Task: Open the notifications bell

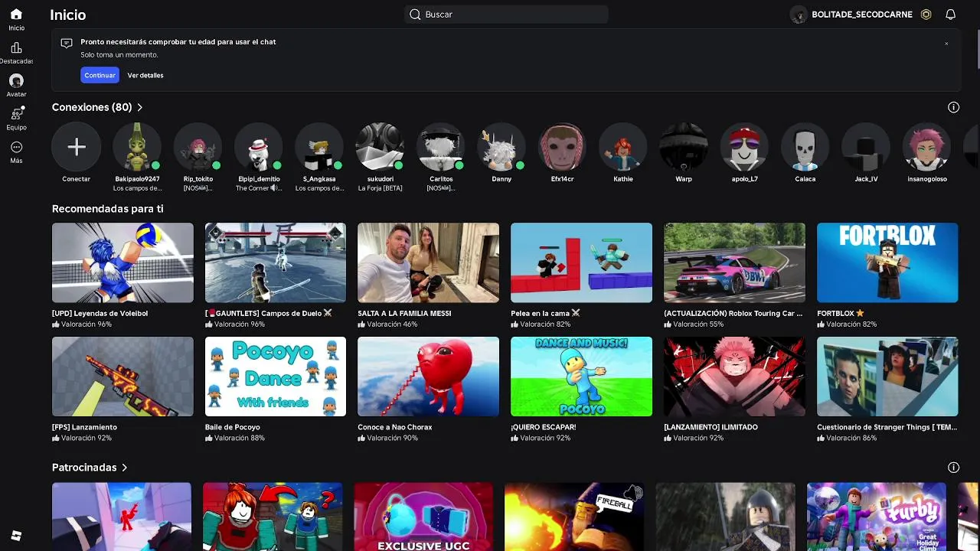Action: click(x=950, y=15)
